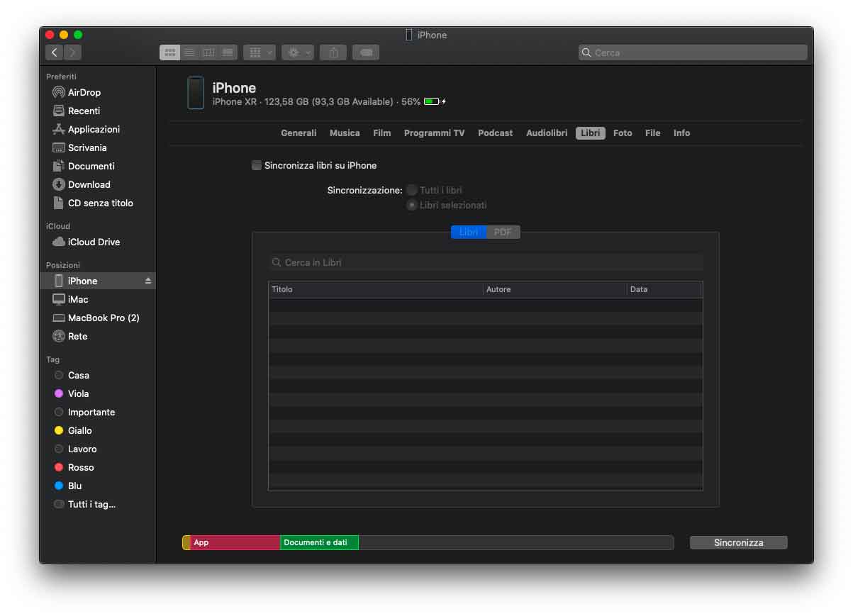This screenshot has height=616, width=853.
Task: Click Documenti e dati storage segment
Action: (x=319, y=542)
